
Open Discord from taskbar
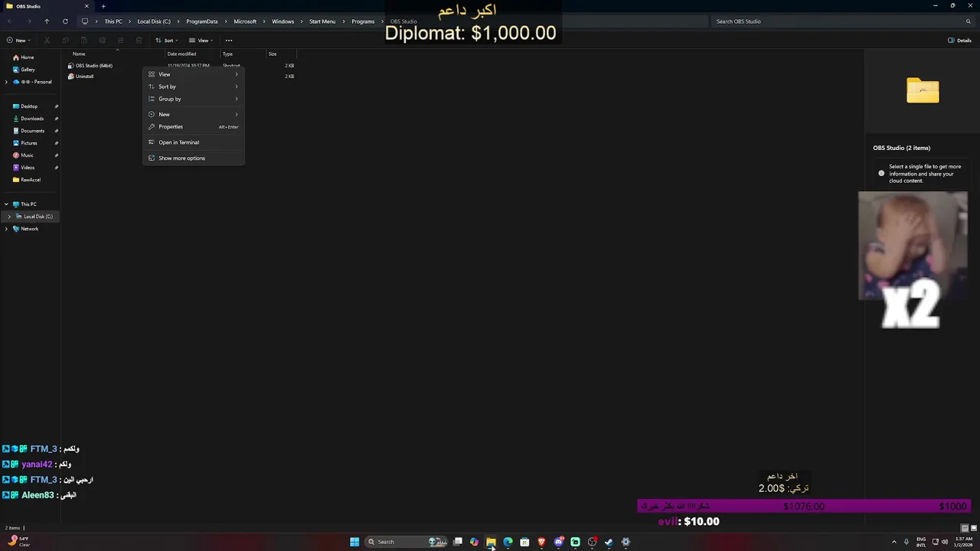[559, 542]
